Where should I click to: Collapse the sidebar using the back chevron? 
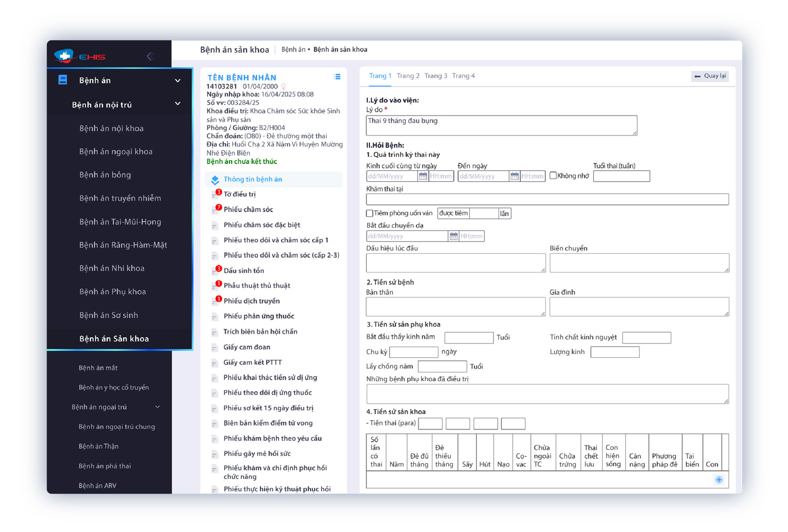[x=150, y=56]
